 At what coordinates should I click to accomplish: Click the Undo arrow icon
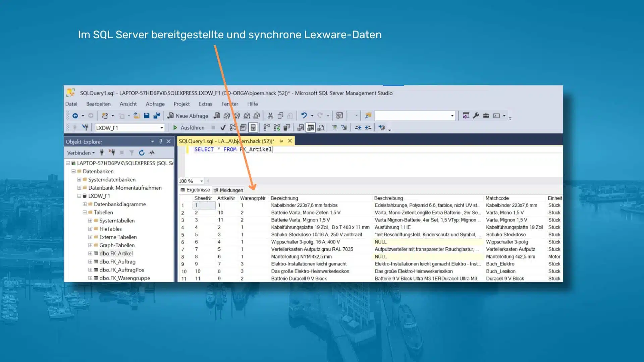click(x=304, y=116)
